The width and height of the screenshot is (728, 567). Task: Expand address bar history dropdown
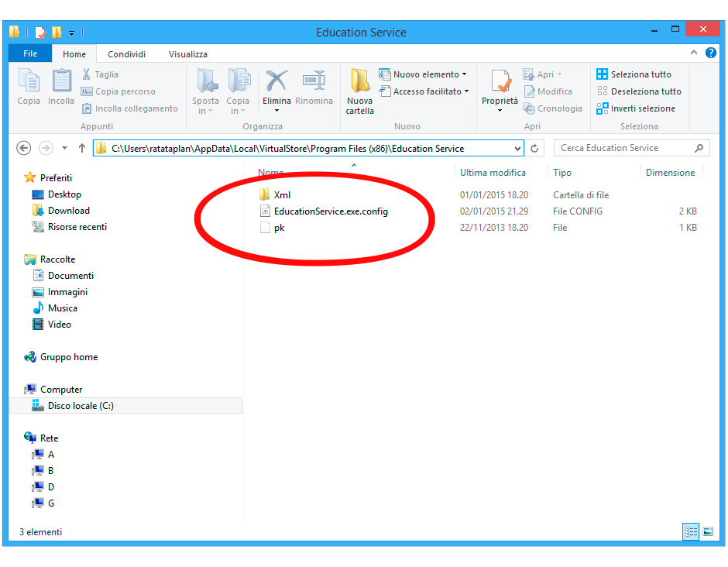[x=517, y=149]
